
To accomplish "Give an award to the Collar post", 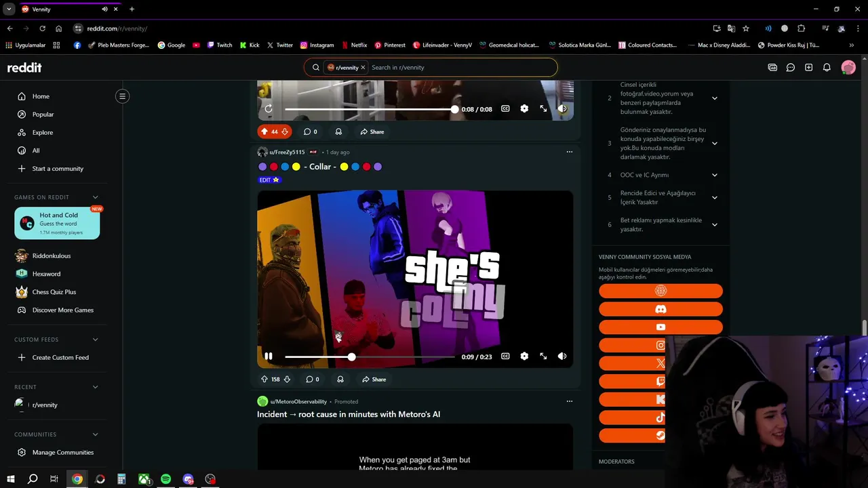I will coord(340,380).
